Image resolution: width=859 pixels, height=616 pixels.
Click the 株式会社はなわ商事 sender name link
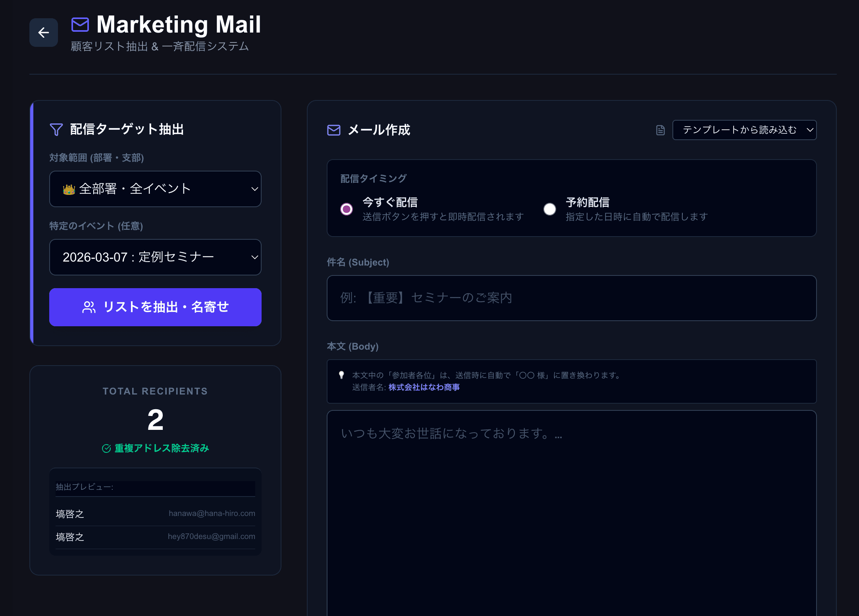tap(424, 387)
